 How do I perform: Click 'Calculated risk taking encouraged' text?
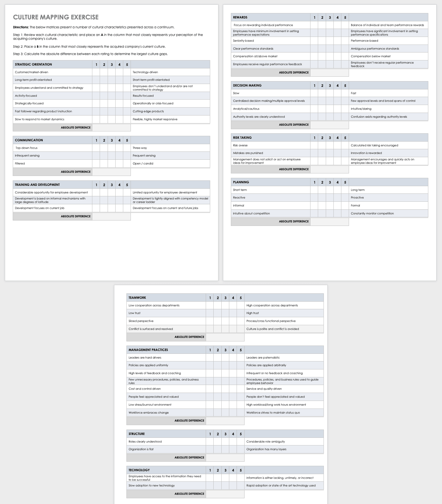tap(374, 145)
